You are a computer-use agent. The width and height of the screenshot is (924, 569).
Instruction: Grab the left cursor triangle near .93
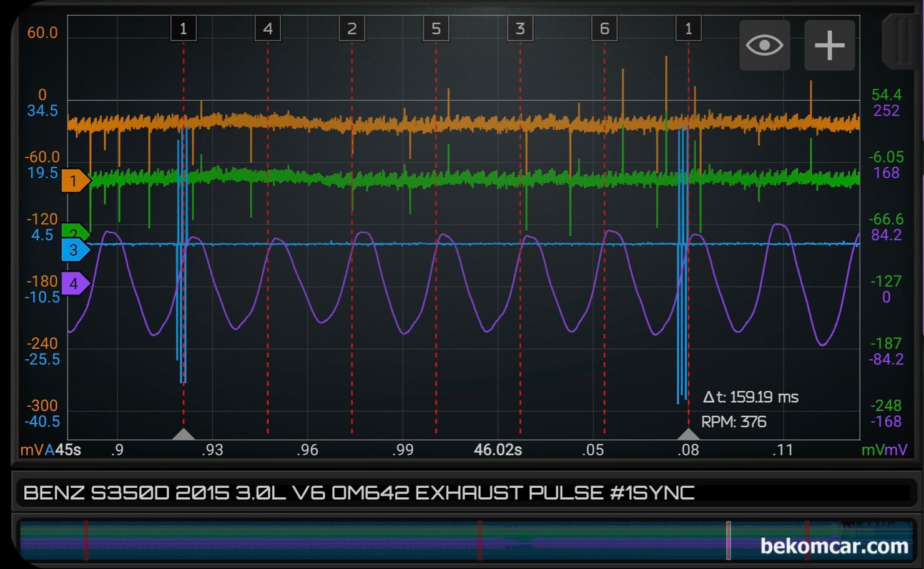pos(184,434)
